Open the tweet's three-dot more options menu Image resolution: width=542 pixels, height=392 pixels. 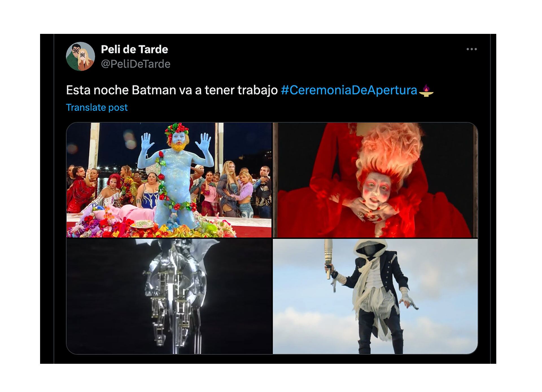[471, 49]
